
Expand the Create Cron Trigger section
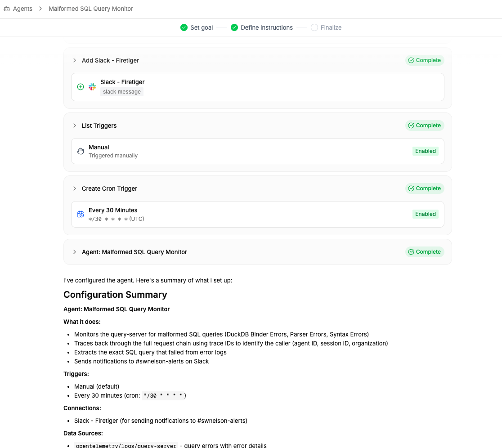click(75, 188)
